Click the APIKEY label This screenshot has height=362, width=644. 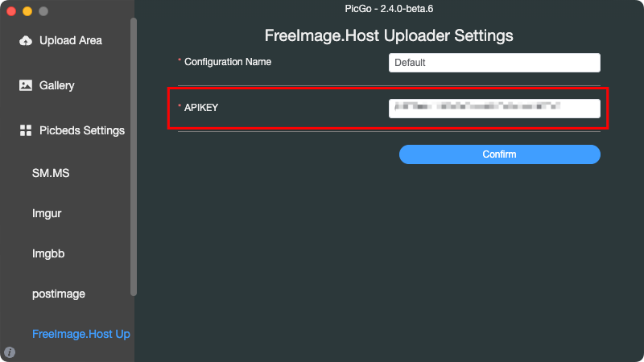pyautogui.click(x=200, y=108)
